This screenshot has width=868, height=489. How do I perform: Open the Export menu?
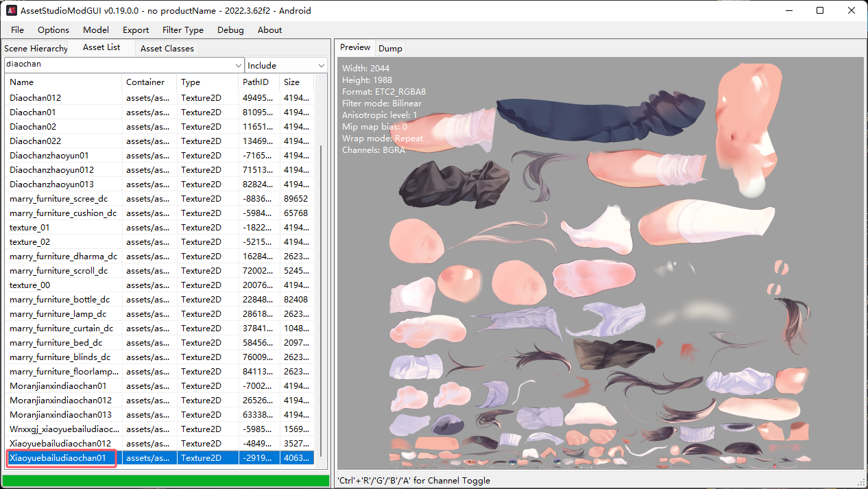(x=136, y=30)
